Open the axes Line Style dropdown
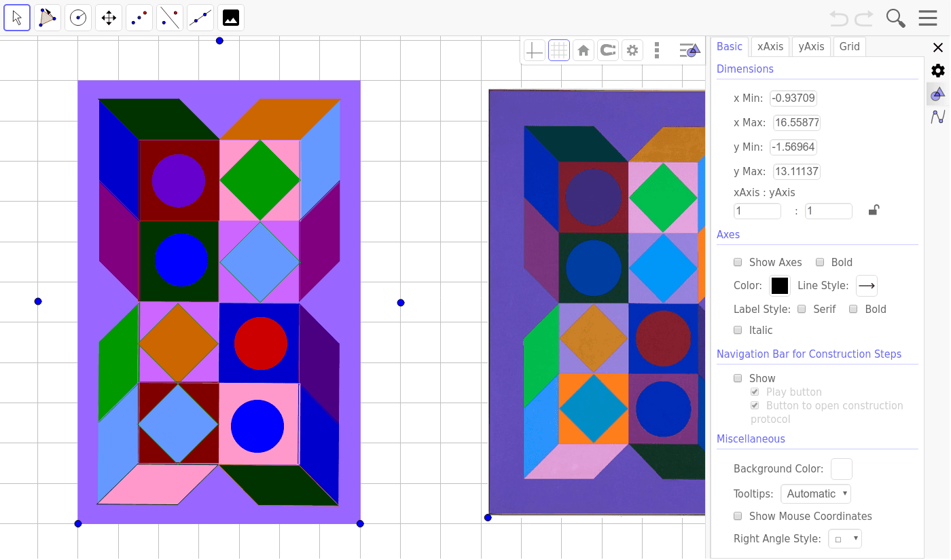951x560 pixels. 866,286
